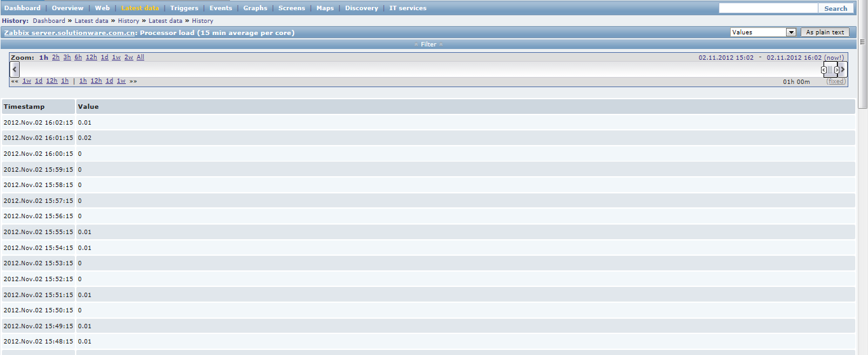
Task: Set zoom to 6h
Action: (x=78, y=57)
